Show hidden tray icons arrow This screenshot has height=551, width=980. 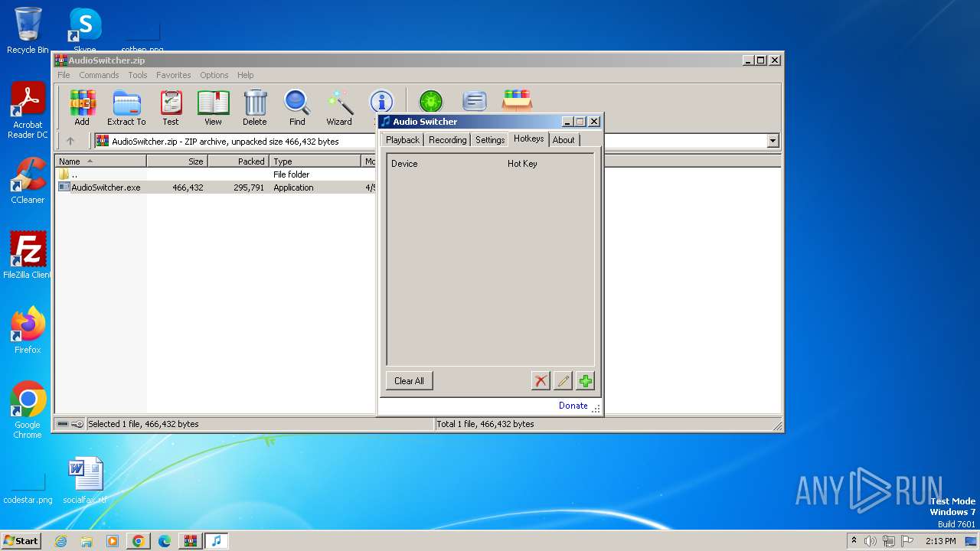[x=854, y=541]
